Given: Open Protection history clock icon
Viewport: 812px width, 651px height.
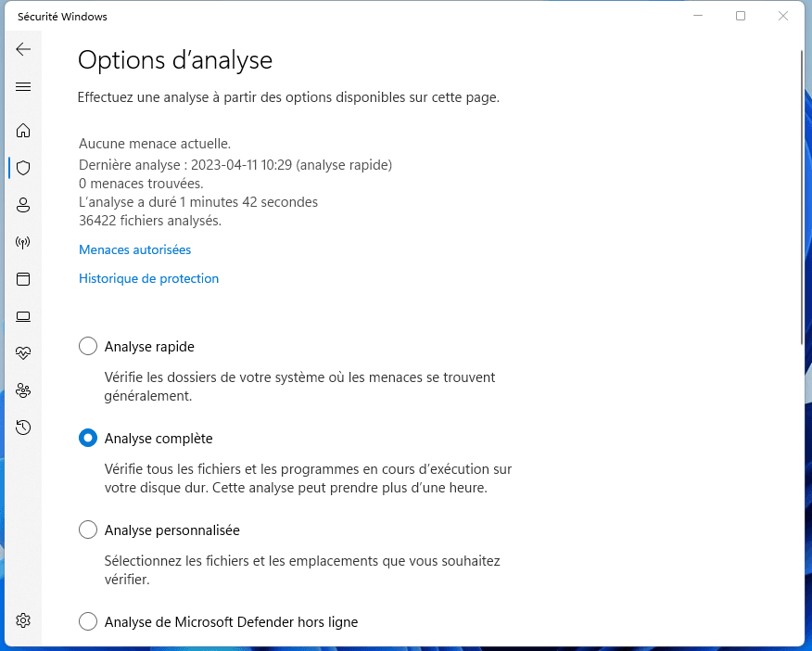Looking at the screenshot, I should pyautogui.click(x=23, y=428).
